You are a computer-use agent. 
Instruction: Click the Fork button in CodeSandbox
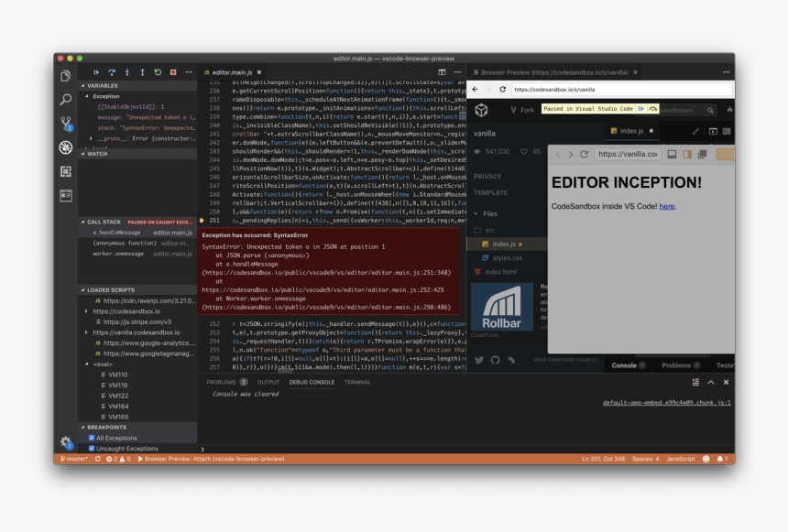click(x=522, y=110)
